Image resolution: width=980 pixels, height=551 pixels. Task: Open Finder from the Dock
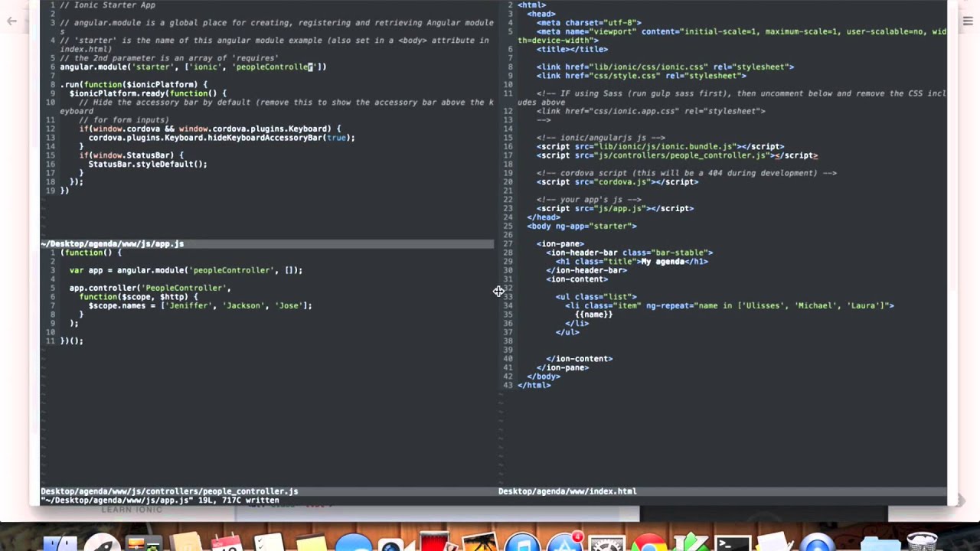click(x=60, y=543)
